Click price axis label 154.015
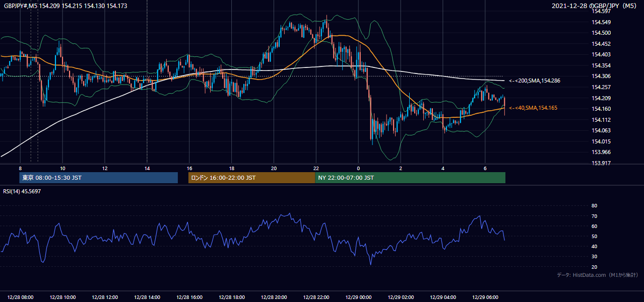The height and width of the screenshot is (302, 644). pos(602,141)
